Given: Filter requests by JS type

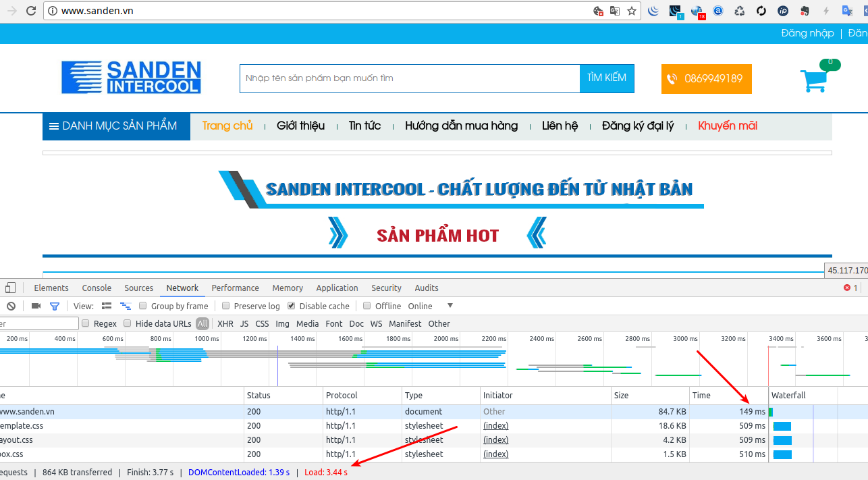Looking at the screenshot, I should [244, 323].
